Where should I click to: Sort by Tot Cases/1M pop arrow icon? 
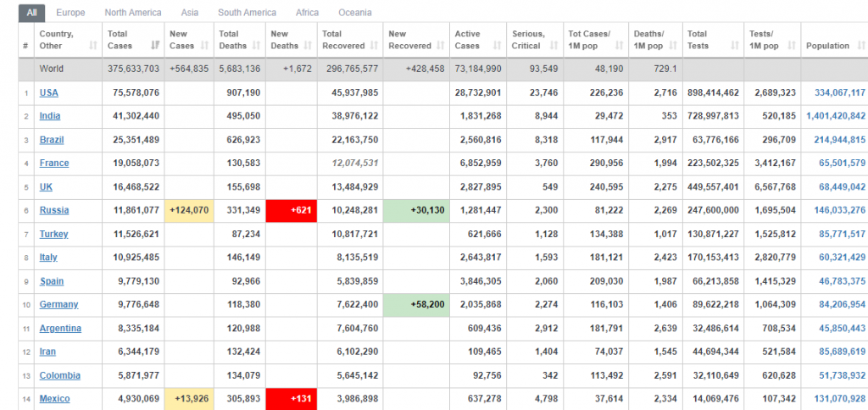point(619,46)
